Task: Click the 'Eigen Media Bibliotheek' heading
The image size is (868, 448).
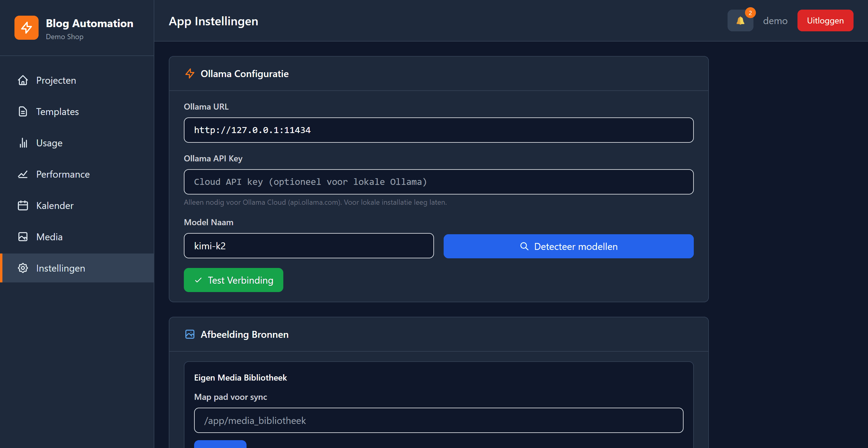Action: coord(240,378)
